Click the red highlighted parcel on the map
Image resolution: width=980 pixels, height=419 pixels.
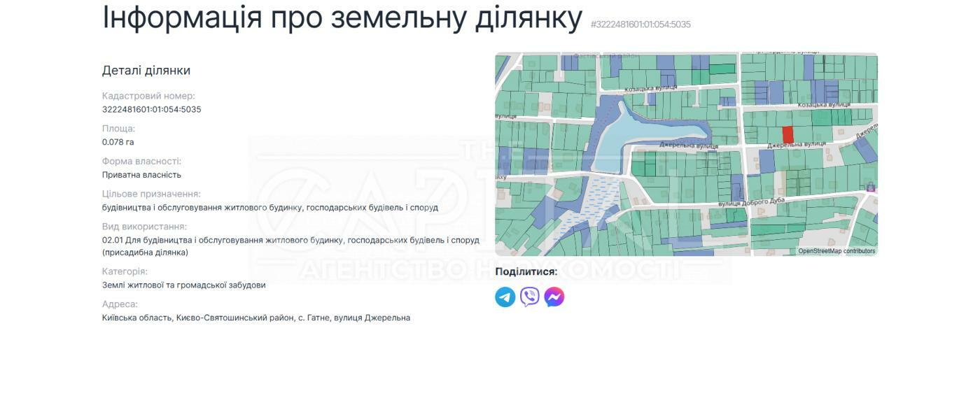pos(787,134)
